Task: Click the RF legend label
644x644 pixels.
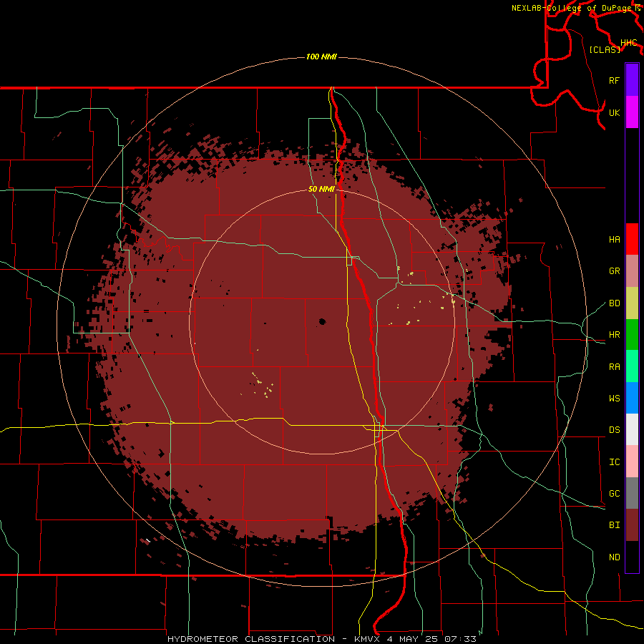Action: tap(614, 80)
